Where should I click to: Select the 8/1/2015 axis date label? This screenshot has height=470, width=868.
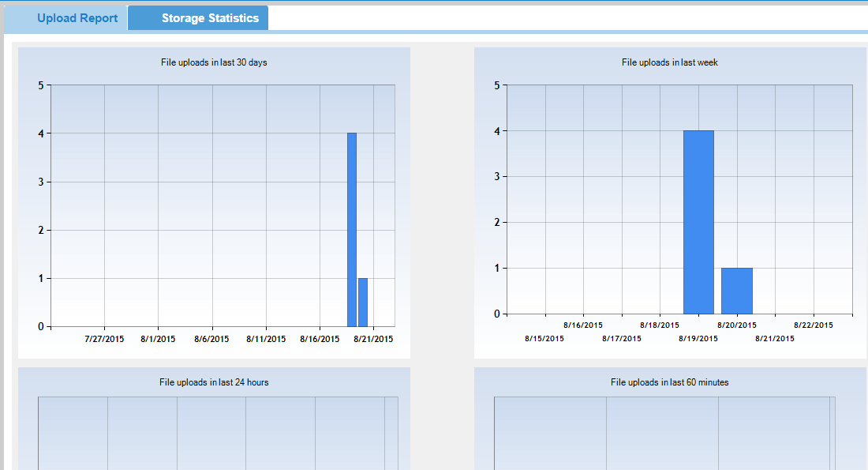[158, 339]
